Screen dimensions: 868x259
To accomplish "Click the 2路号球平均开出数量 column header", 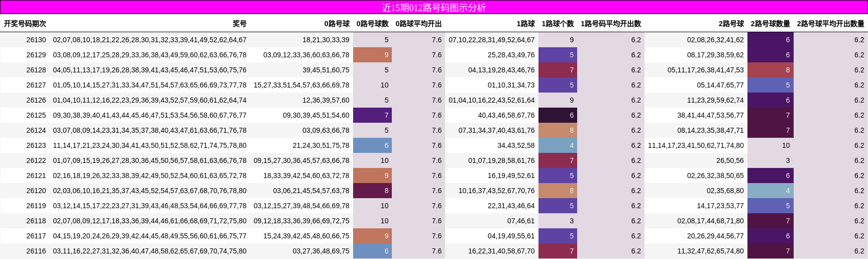I will (x=831, y=24).
